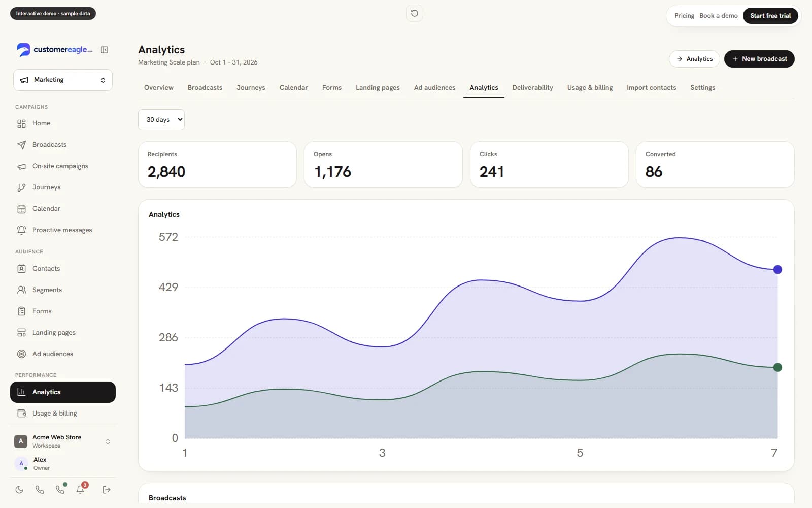
Task: Open Contacts in the sidebar
Action: [63, 269]
